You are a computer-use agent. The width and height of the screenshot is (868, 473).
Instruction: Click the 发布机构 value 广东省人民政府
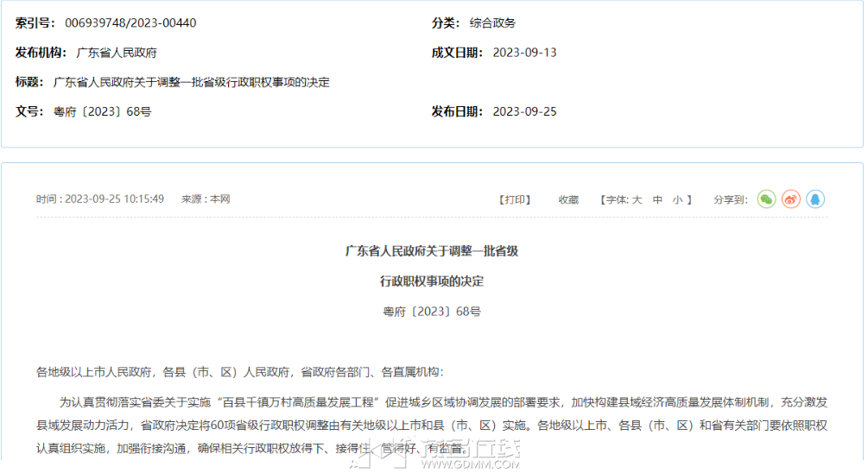(117, 53)
